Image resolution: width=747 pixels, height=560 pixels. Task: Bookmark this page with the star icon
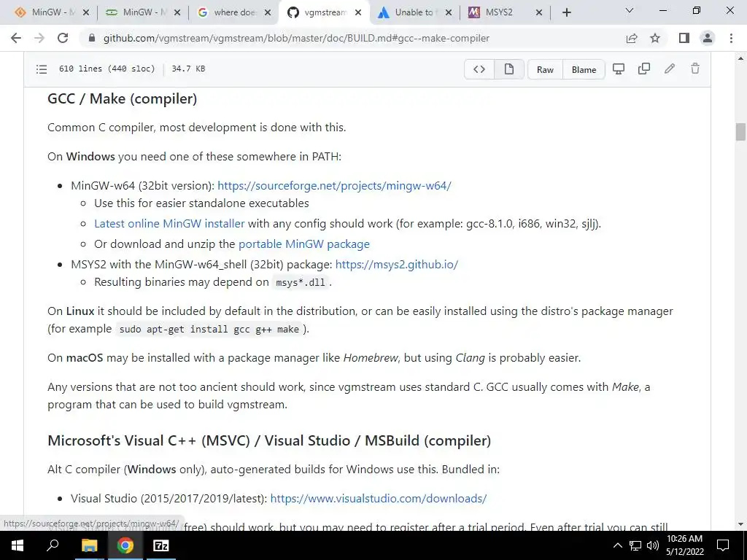tap(655, 38)
